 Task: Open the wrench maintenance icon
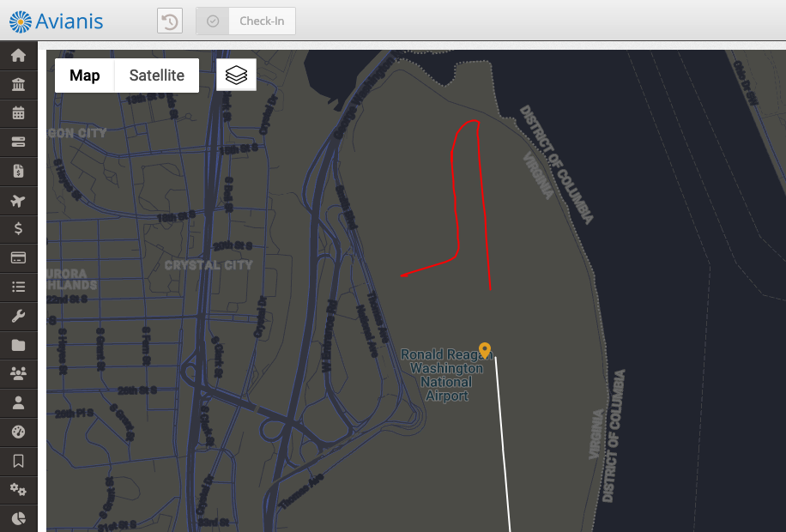point(19,316)
